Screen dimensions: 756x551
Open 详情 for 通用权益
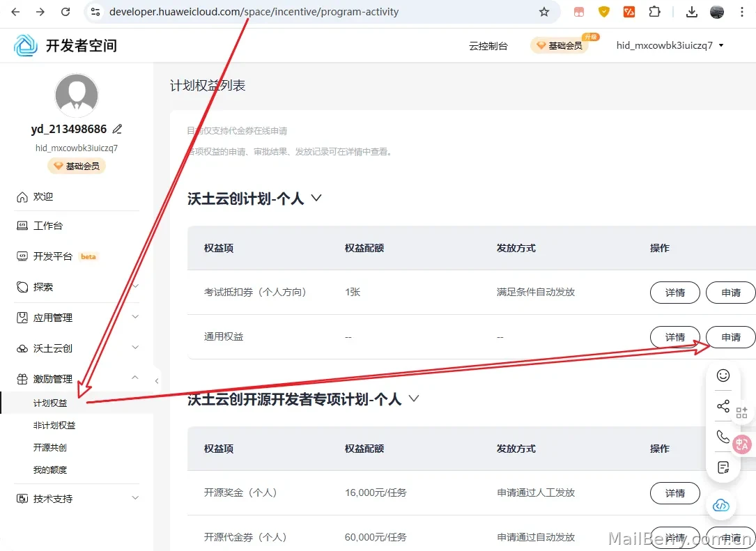pyautogui.click(x=675, y=337)
